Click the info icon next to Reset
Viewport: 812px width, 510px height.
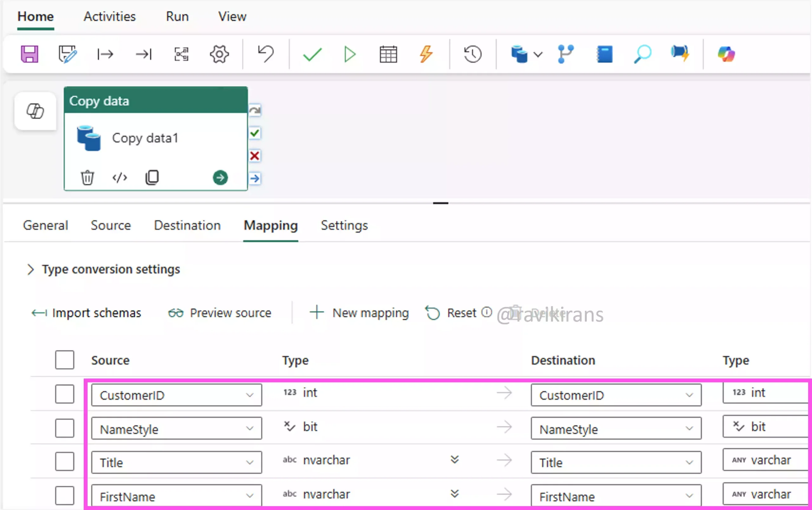[x=487, y=312]
